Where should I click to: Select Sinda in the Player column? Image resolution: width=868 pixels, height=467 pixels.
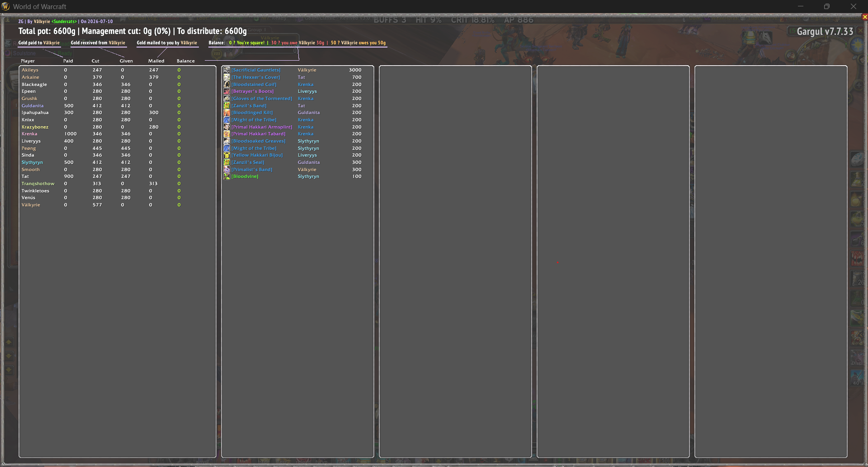[x=28, y=155]
